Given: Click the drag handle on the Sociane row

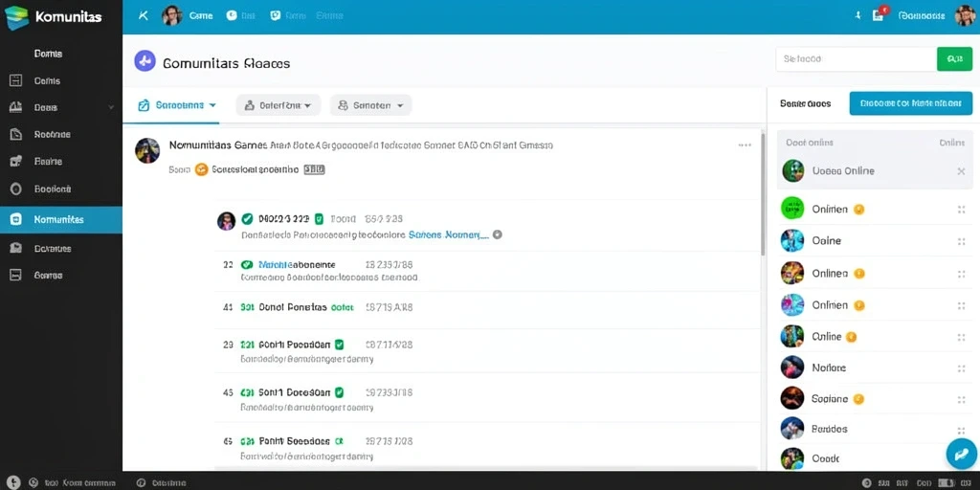Looking at the screenshot, I should 961,399.
